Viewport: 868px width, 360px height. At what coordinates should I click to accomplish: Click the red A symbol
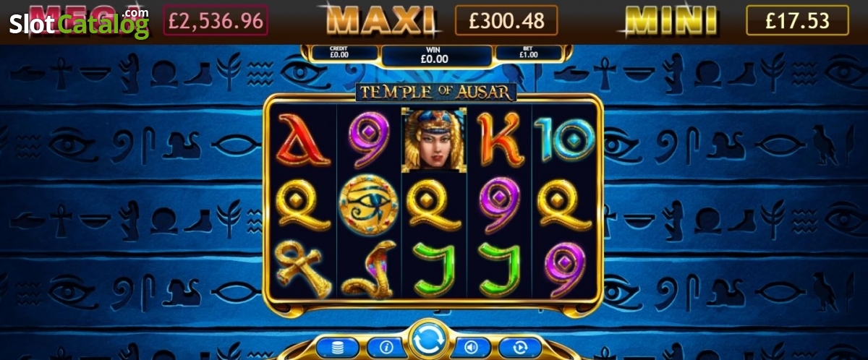[x=302, y=140]
